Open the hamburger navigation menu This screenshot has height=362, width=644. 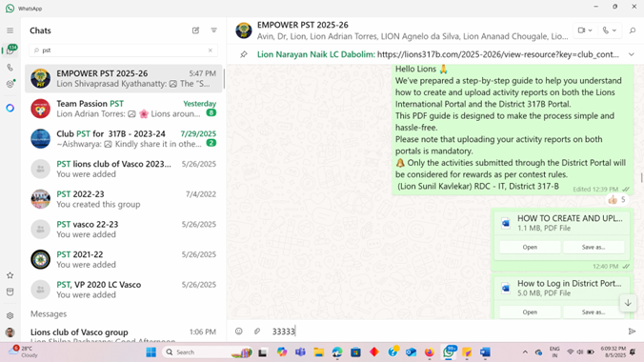(x=10, y=30)
